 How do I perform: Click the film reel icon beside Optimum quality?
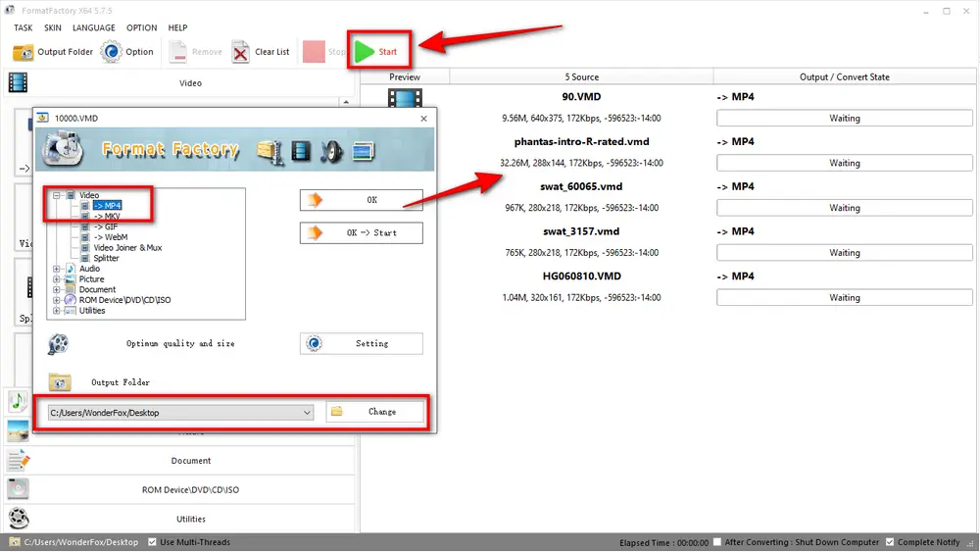(58, 344)
